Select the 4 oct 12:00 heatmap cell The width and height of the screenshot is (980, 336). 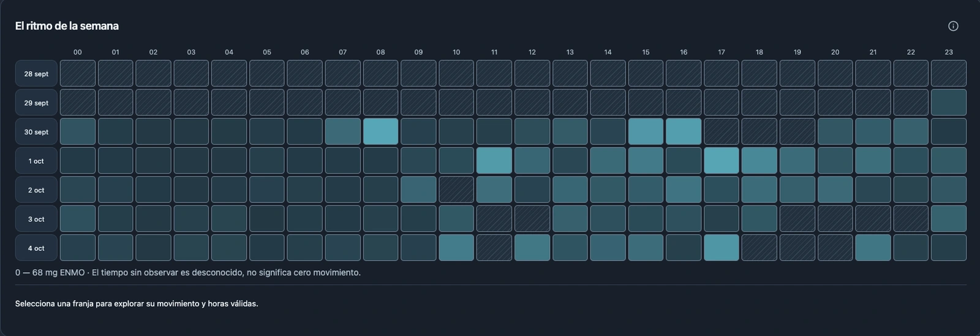tap(532, 248)
